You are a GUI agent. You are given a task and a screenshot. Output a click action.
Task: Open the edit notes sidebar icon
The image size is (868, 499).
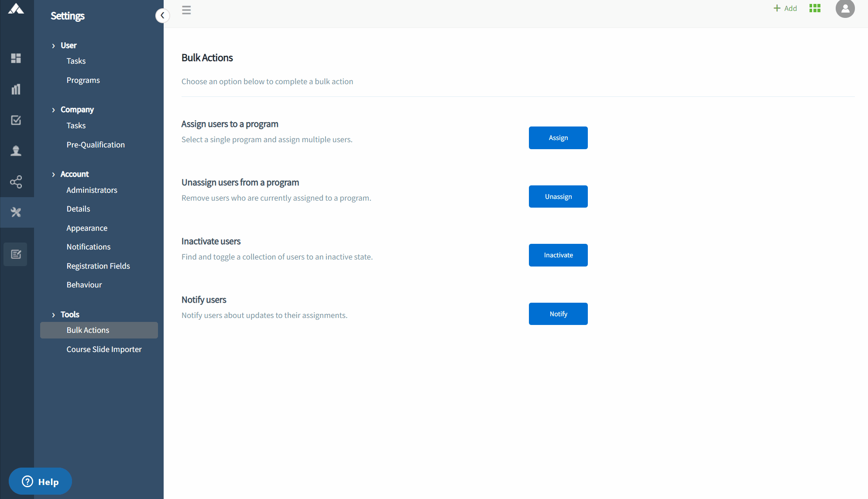coord(16,254)
